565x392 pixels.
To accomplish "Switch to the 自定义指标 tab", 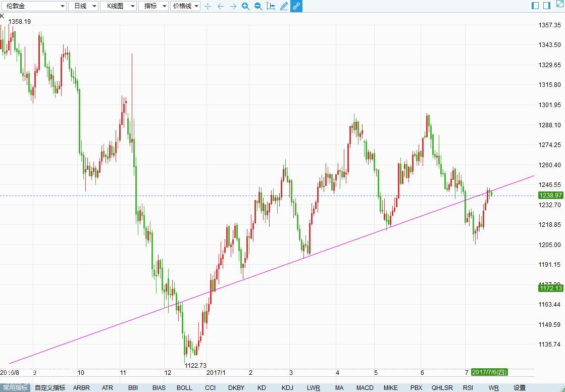I will point(50,388).
